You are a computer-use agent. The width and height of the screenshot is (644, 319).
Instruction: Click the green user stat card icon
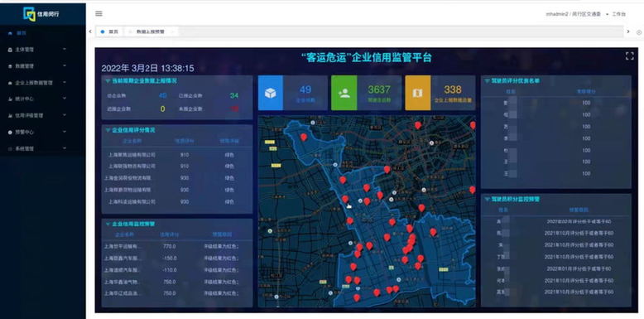coord(344,93)
